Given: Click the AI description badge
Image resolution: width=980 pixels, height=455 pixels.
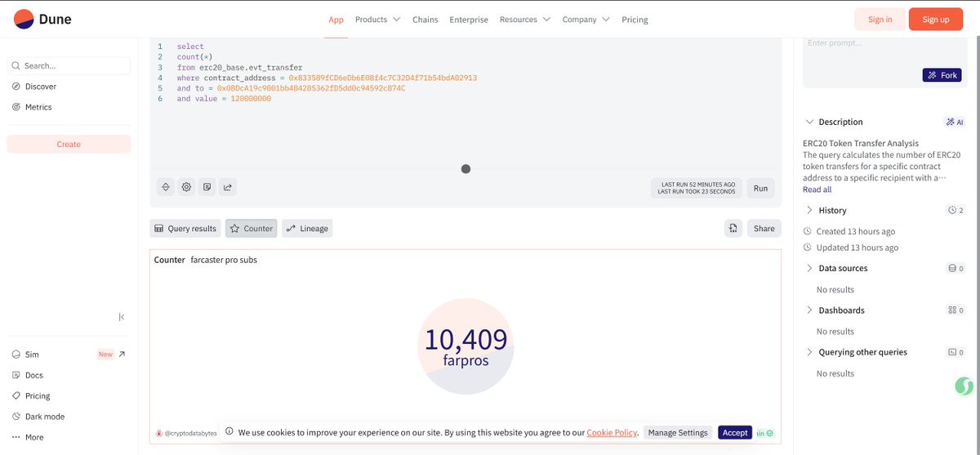Looking at the screenshot, I should click(955, 122).
